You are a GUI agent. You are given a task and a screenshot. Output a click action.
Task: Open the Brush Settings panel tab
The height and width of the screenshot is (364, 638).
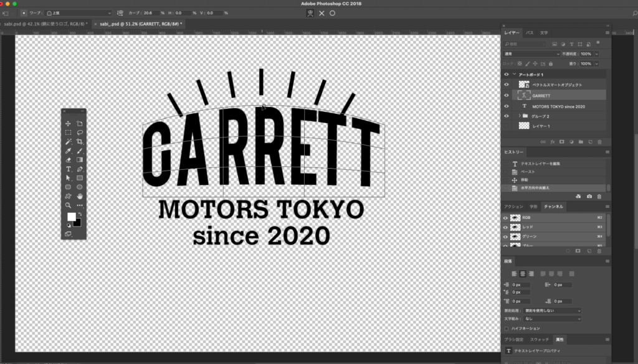[514, 339]
